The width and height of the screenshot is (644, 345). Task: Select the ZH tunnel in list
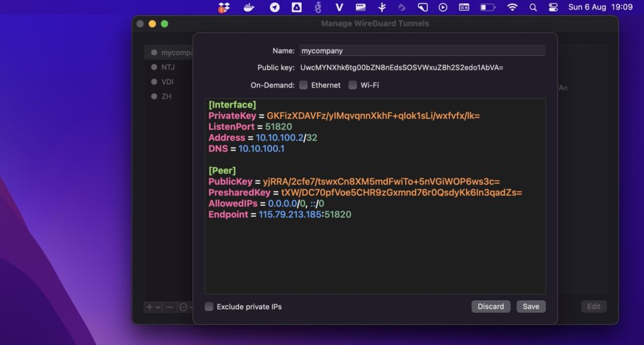tap(168, 96)
